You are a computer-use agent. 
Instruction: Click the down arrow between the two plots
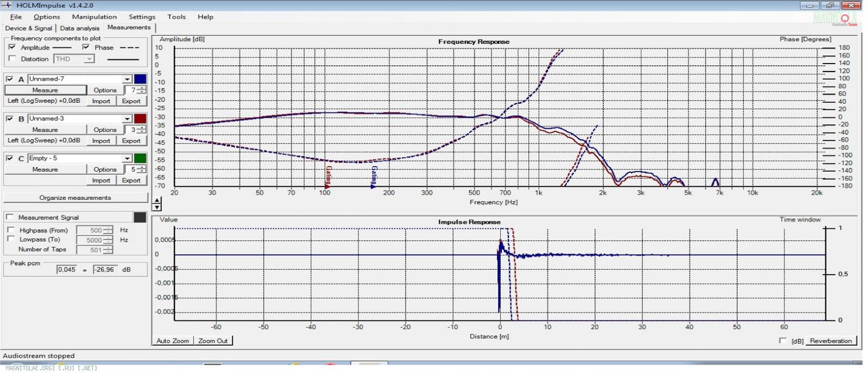point(157,207)
